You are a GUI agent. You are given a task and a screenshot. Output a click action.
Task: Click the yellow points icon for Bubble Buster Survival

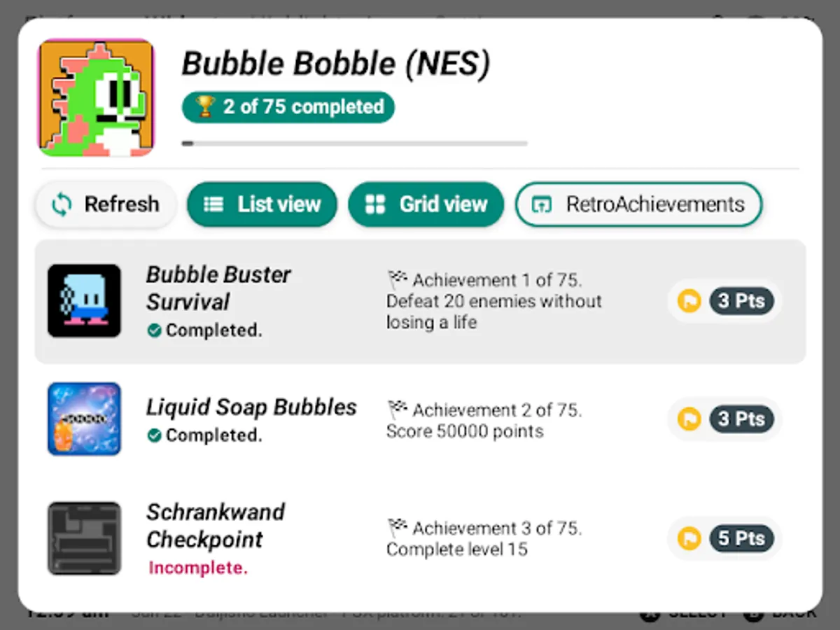pos(689,301)
